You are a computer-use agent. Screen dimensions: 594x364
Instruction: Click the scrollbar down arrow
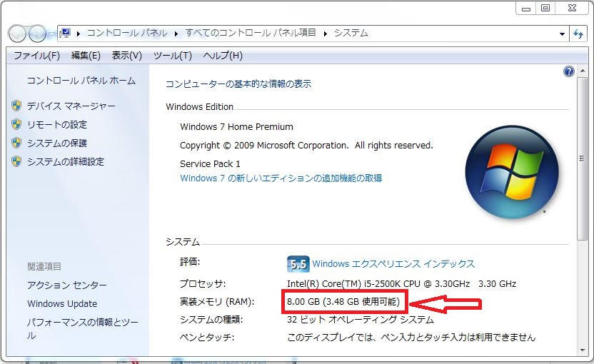582,350
